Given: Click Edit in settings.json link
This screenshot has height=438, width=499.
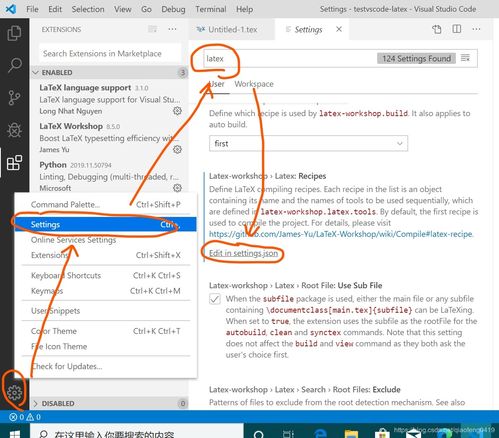Looking at the screenshot, I should (x=243, y=253).
